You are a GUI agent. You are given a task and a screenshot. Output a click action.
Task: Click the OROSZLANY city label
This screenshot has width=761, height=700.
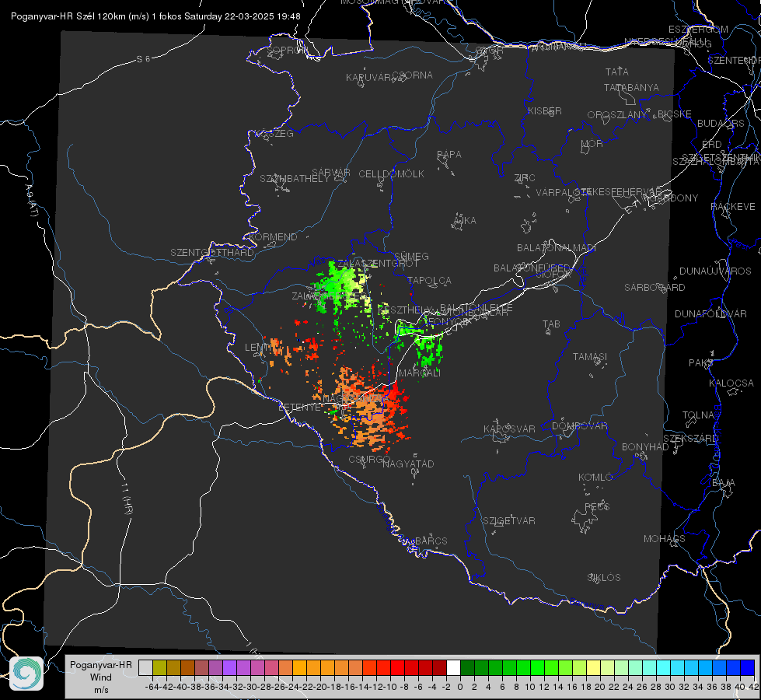(x=617, y=115)
